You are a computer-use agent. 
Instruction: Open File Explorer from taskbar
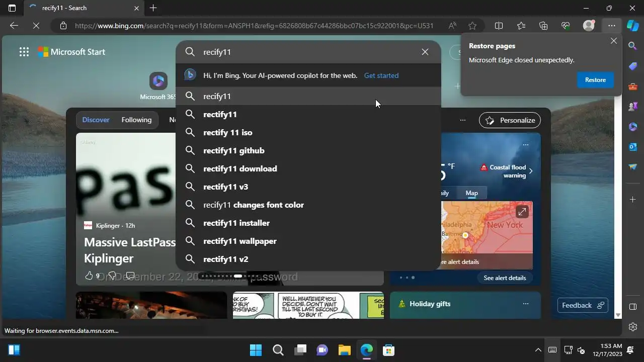pyautogui.click(x=344, y=350)
